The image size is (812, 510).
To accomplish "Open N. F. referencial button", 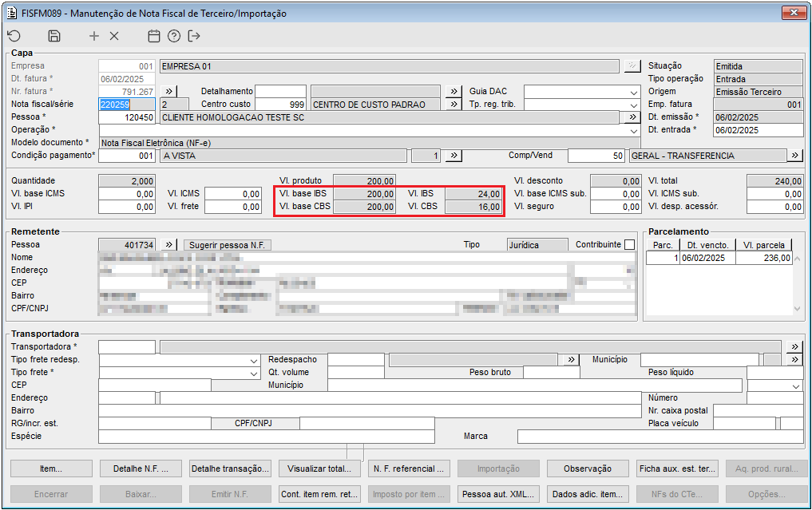I will click(409, 468).
